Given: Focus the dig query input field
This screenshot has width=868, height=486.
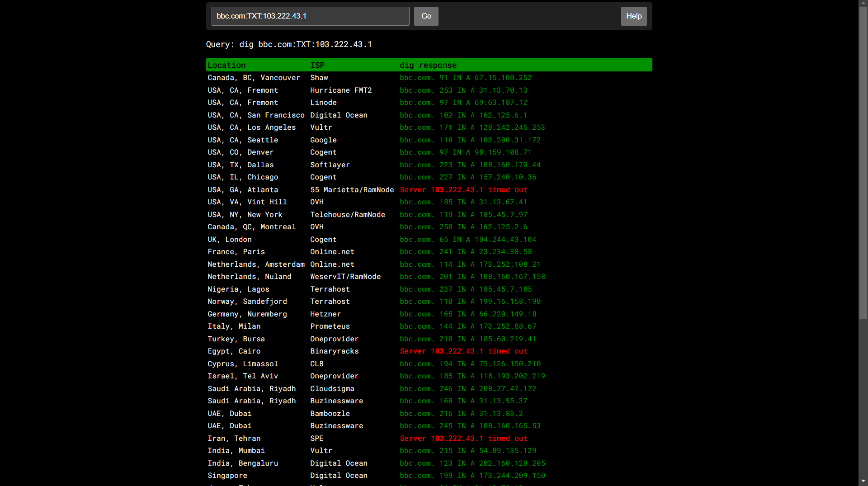Looking at the screenshot, I should 310,16.
